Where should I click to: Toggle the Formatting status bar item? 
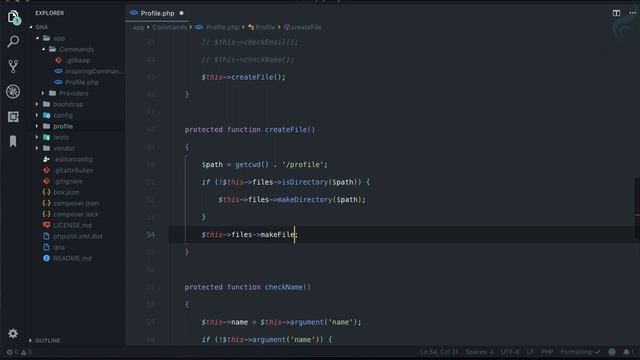point(580,352)
